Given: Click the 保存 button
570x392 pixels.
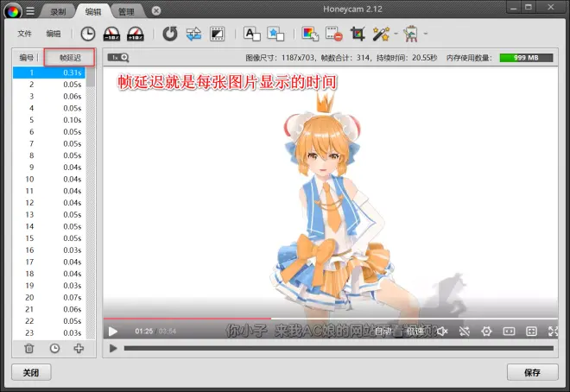Looking at the screenshot, I should 532,372.
